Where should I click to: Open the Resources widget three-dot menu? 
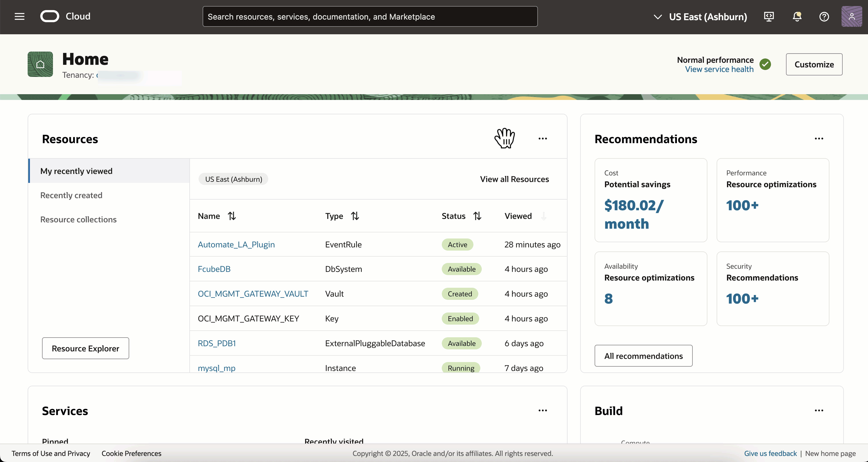542,139
